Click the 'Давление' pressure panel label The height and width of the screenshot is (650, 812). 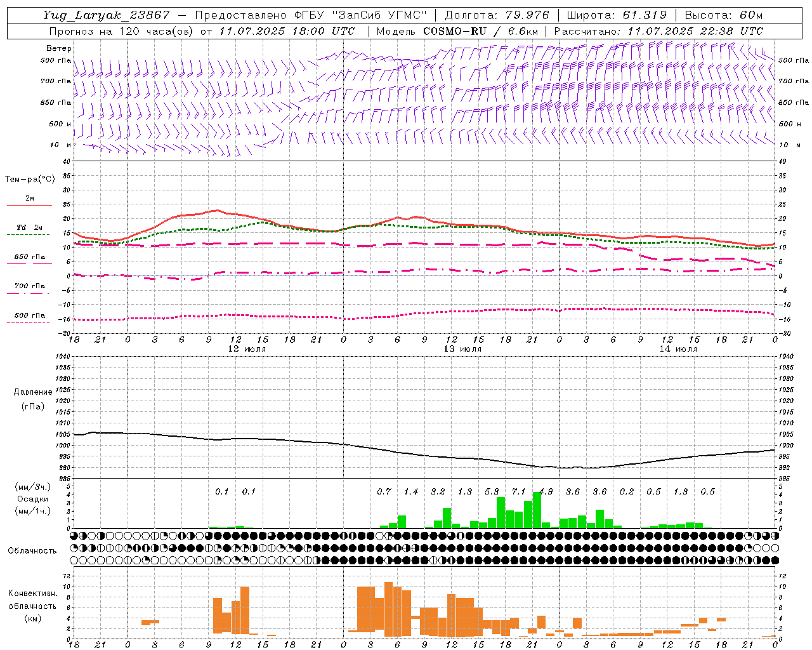(x=33, y=392)
